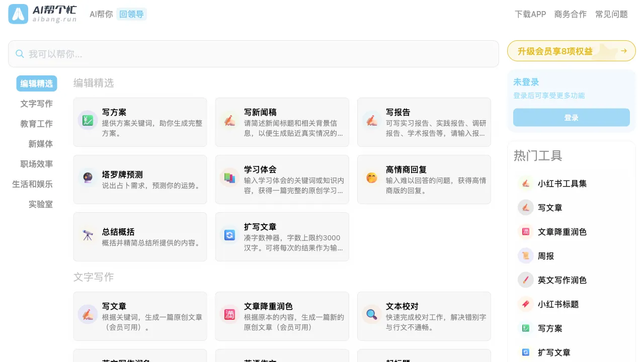Click the 高情商回复 emoji icon

pos(372,177)
